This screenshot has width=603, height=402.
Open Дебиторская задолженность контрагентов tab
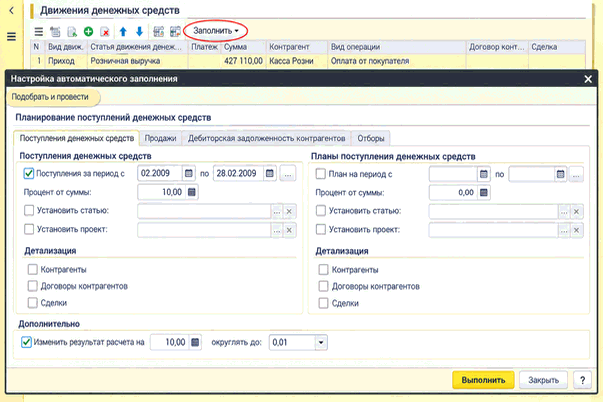(267, 138)
